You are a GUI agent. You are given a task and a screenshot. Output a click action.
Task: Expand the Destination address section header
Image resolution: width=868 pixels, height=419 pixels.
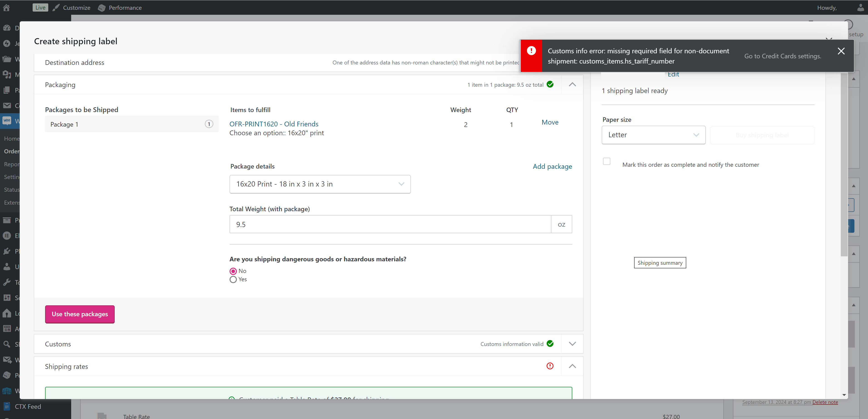(277, 62)
